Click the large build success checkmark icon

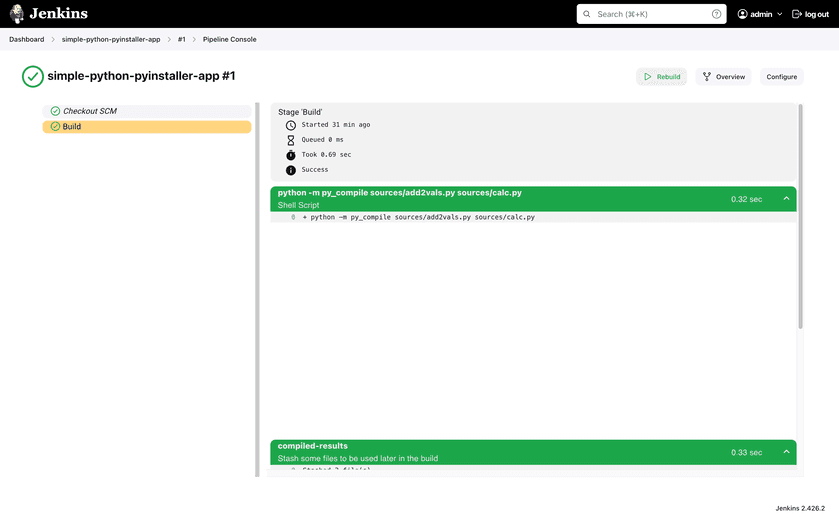coord(33,76)
